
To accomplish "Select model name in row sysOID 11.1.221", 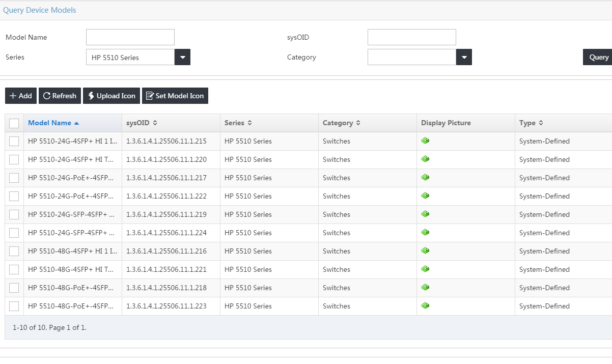I will 71,269.
